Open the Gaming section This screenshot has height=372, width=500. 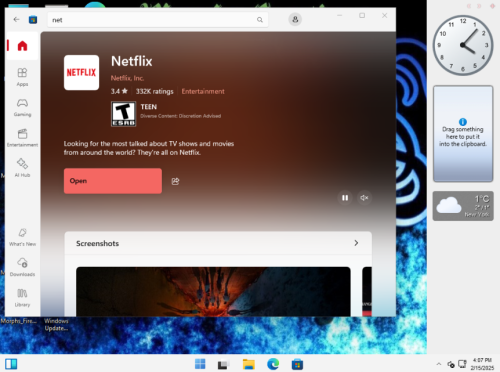pos(22,107)
